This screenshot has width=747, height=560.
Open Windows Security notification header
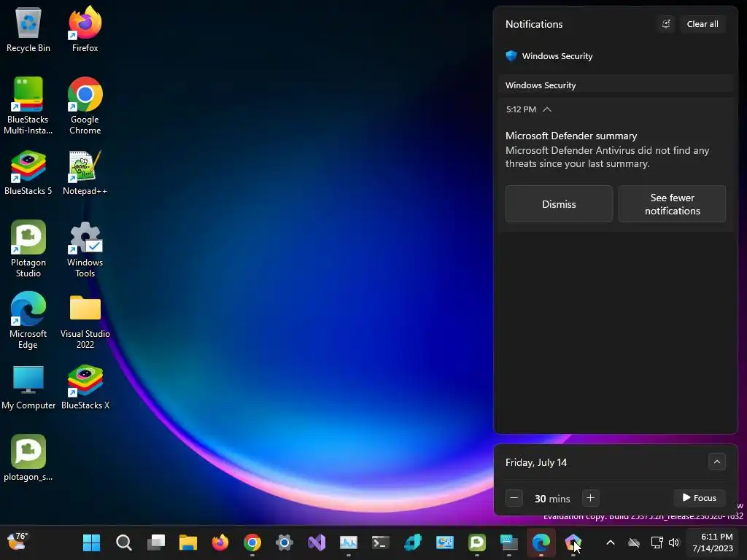[x=549, y=56]
